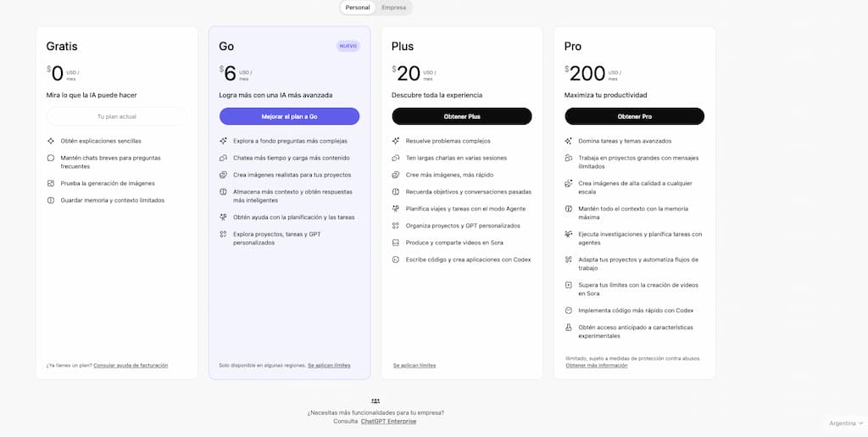The width and height of the screenshot is (868, 437).
Task: Click the image icon beside Prueba la generación
Action: click(x=51, y=183)
